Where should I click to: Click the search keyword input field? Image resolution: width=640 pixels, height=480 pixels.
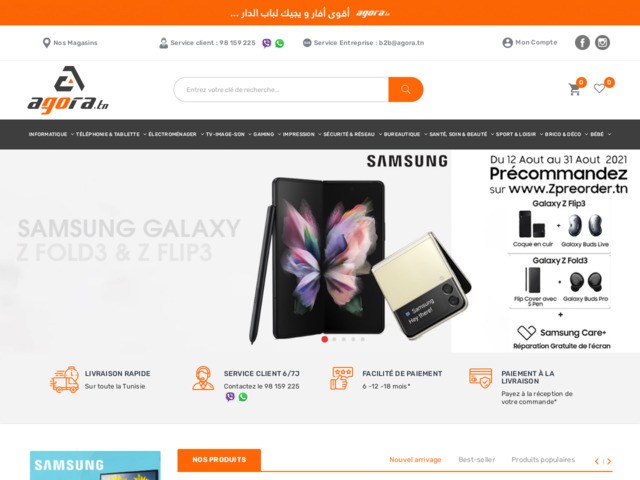(281, 89)
